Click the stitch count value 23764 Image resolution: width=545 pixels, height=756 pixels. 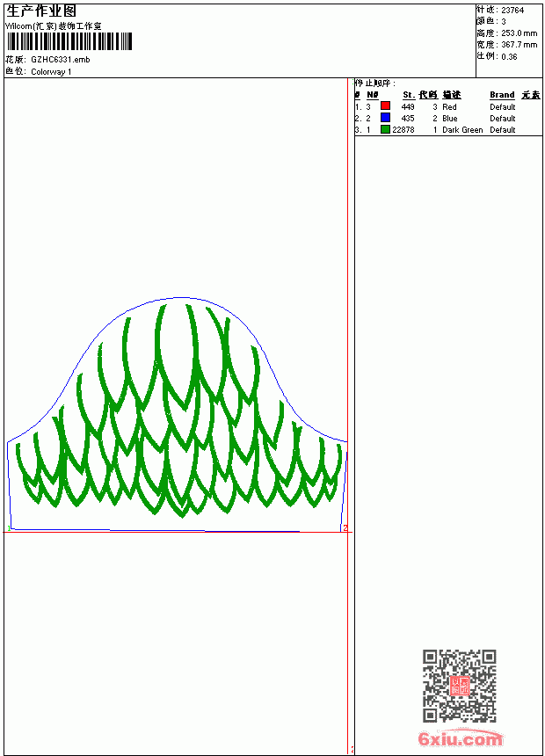[512, 11]
